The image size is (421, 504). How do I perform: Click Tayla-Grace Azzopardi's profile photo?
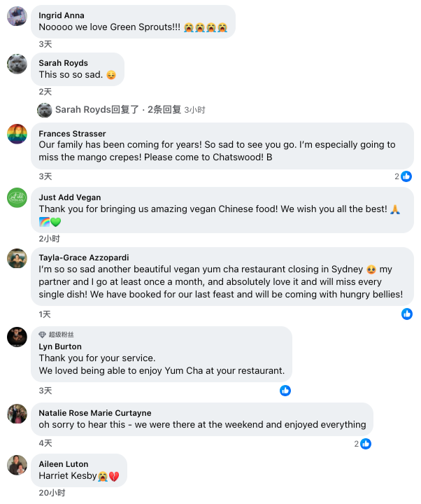(17, 258)
